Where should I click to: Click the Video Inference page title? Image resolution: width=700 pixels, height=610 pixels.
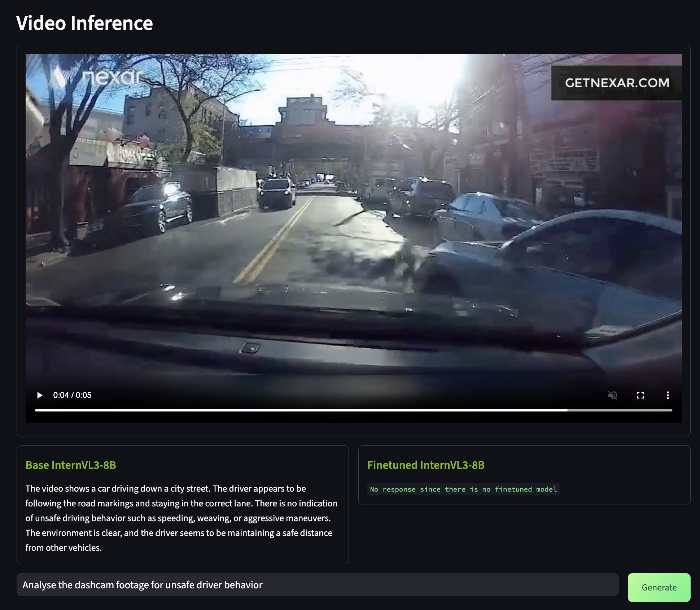tap(84, 23)
